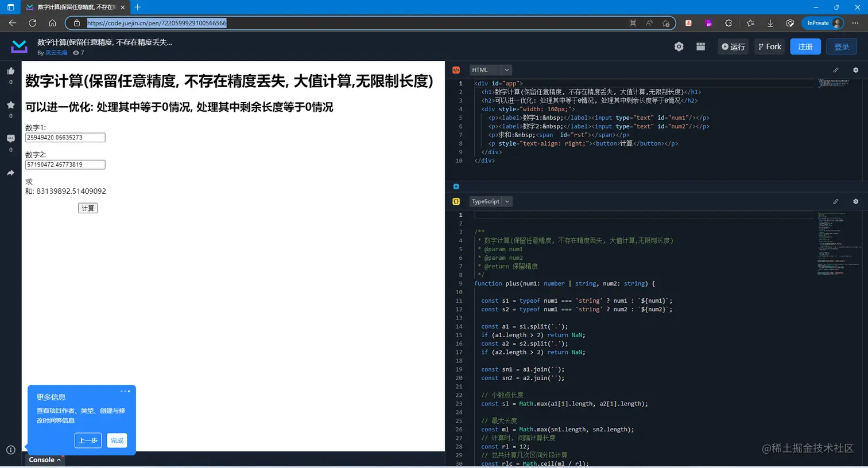This screenshot has width=868, height=468.
Task: Click the yellow TypeScript panel icon
Action: [456, 201]
